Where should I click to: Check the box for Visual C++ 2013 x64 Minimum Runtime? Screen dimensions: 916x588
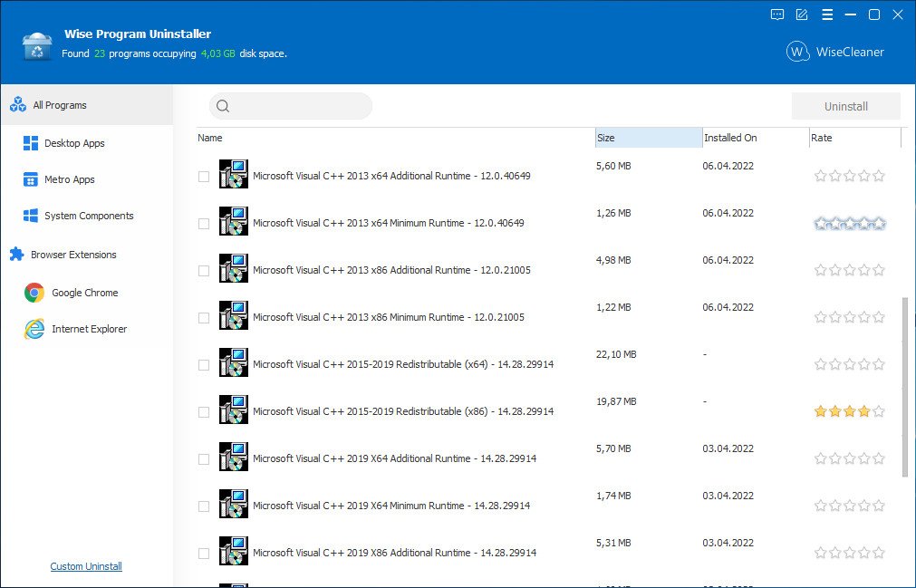[204, 224]
